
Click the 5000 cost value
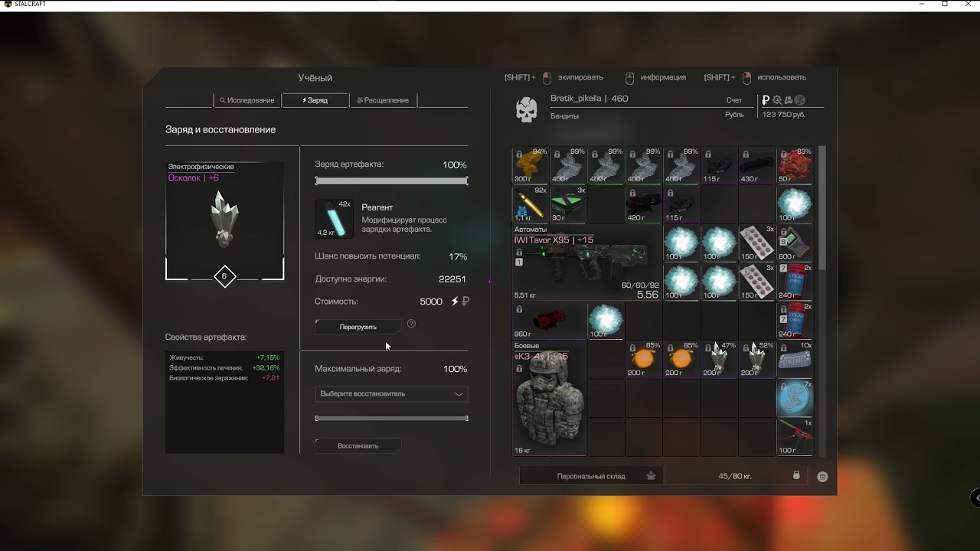(431, 302)
